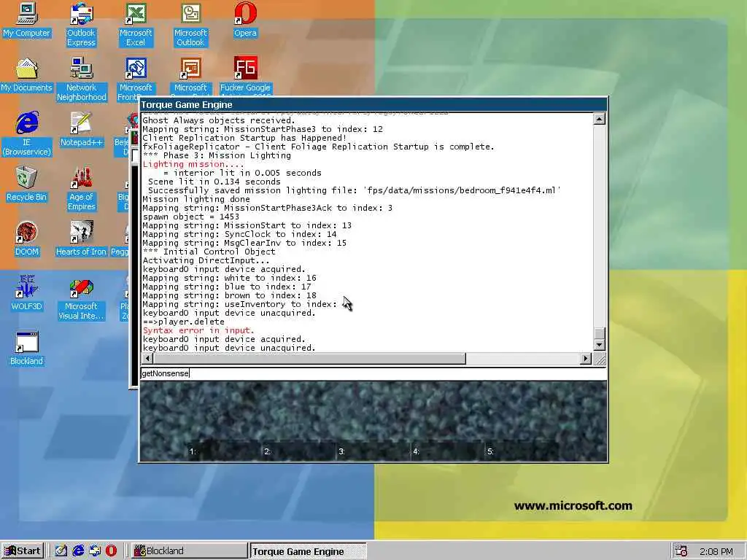Click '*** Phase 3: Mission Lighting' line
The height and width of the screenshot is (560, 747).
tap(216, 156)
